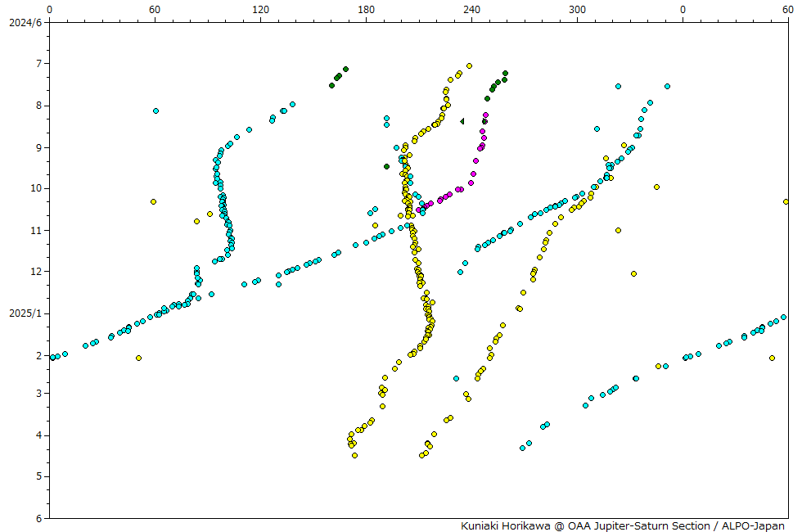
Task: Click the topmost magenta data point
Action: 485,115
